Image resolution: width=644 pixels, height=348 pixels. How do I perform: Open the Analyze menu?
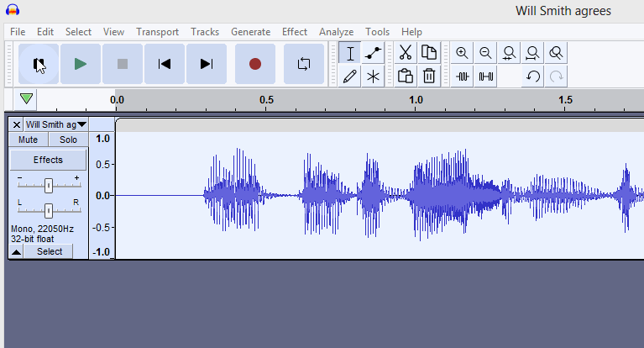coord(337,32)
